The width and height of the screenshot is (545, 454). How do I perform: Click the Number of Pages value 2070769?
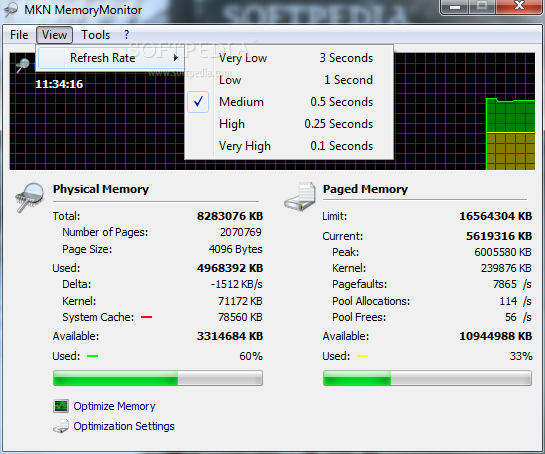[241, 232]
